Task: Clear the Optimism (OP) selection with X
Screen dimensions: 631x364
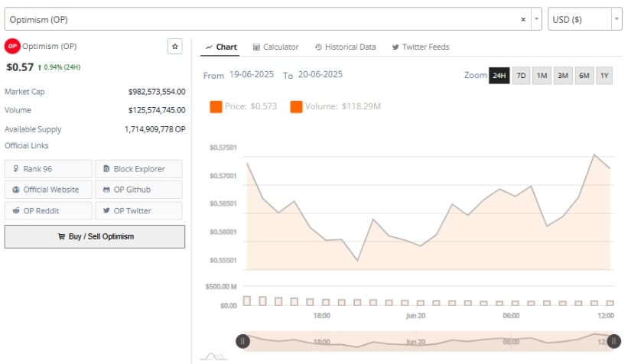Action: click(x=523, y=19)
